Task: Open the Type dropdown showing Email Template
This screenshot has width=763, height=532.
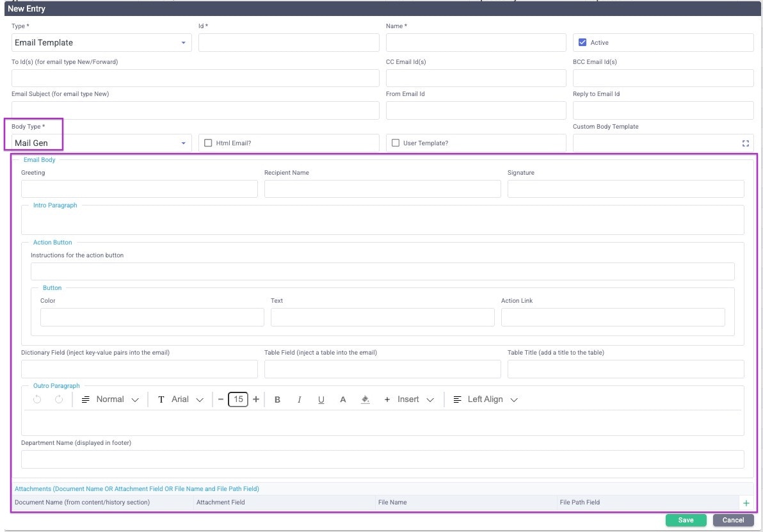Action: point(184,42)
